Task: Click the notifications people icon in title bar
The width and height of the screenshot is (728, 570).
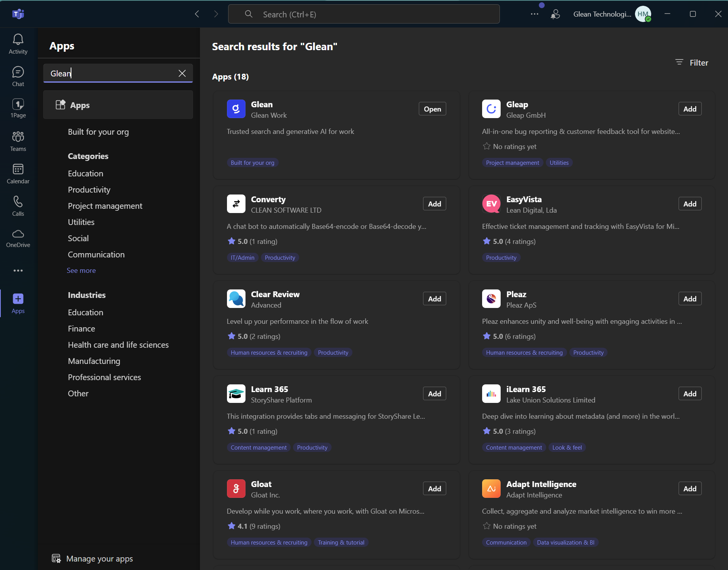Action: point(555,14)
